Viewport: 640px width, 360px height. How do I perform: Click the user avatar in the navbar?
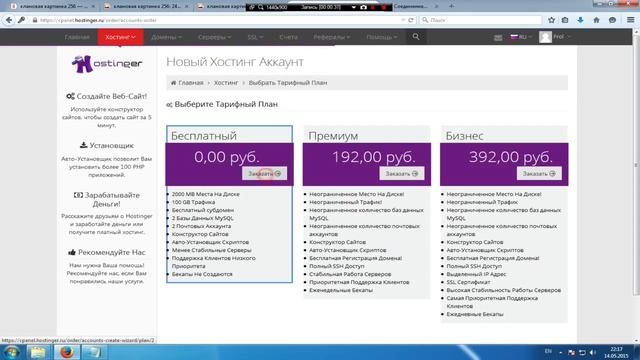pos(545,37)
